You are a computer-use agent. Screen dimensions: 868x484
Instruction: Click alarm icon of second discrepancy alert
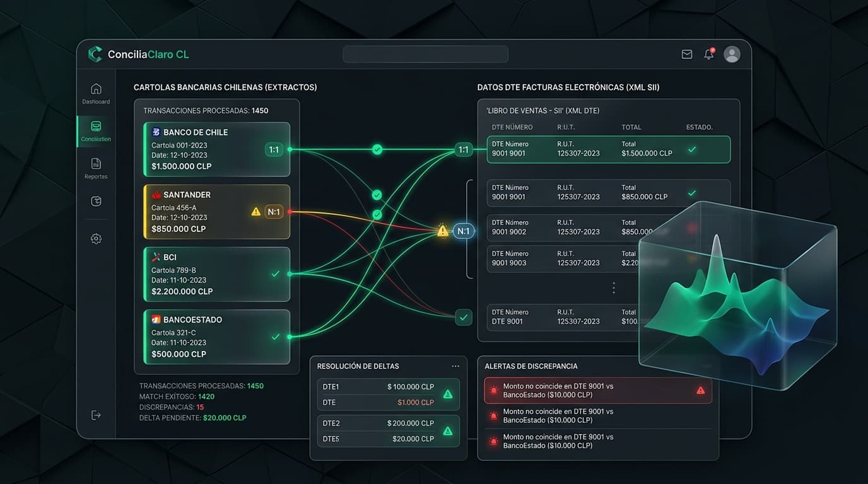coord(494,416)
